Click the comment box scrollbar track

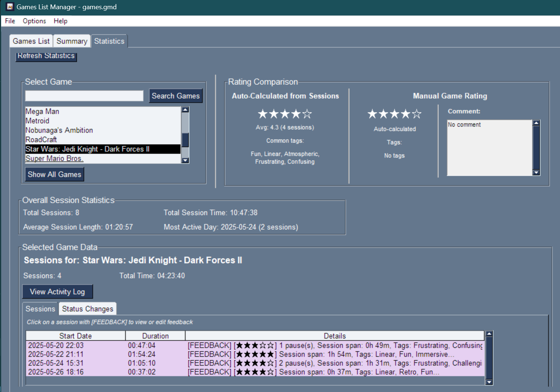536,148
